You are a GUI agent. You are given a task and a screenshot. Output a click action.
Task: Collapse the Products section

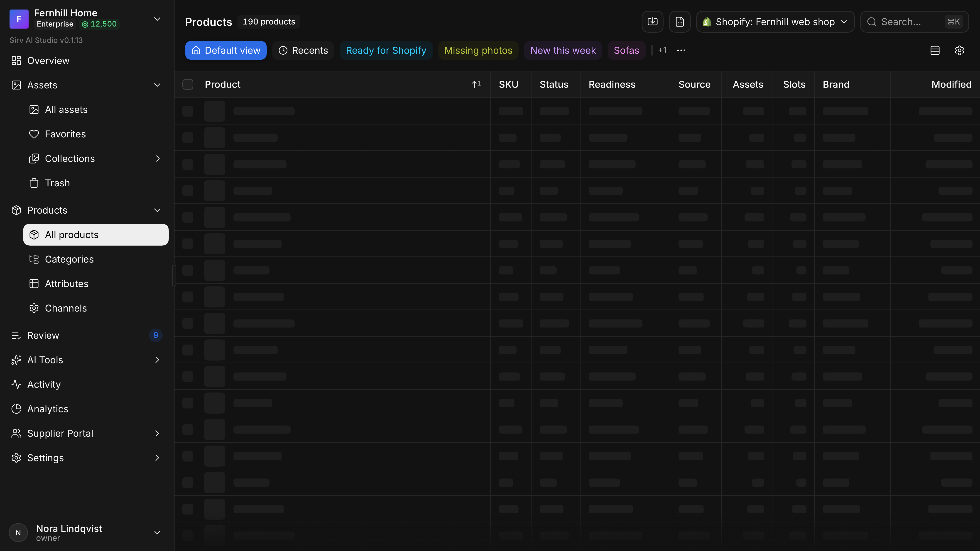pyautogui.click(x=157, y=210)
